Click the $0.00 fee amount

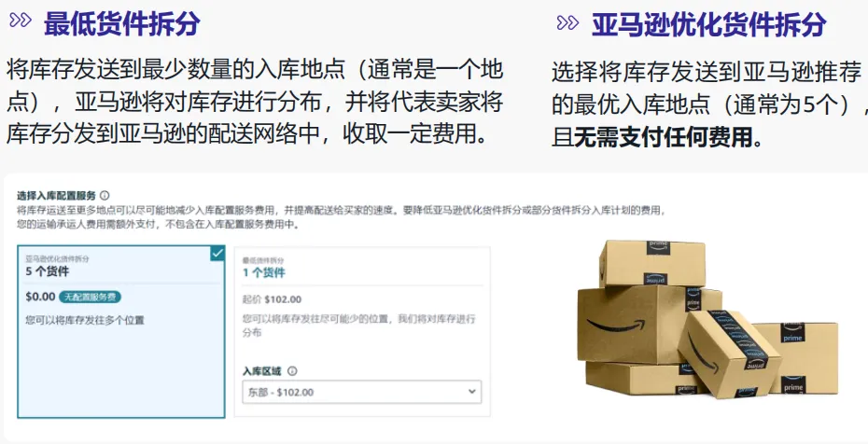point(40,297)
